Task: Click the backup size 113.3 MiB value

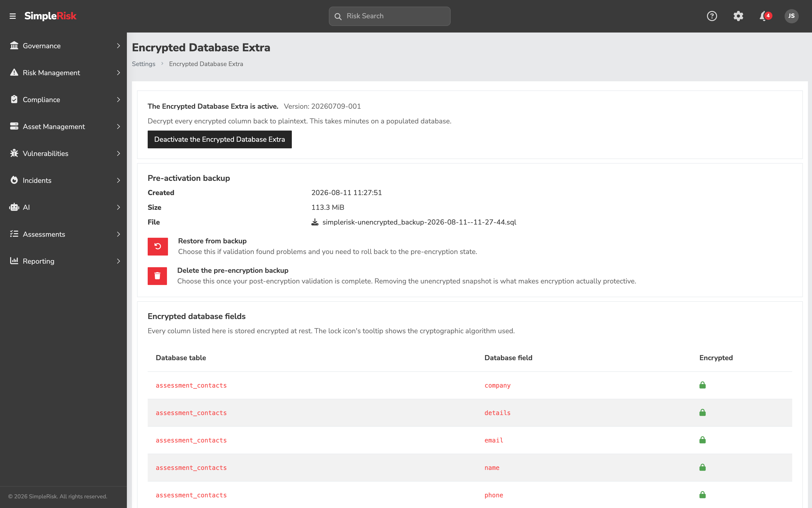Action: [328, 207]
